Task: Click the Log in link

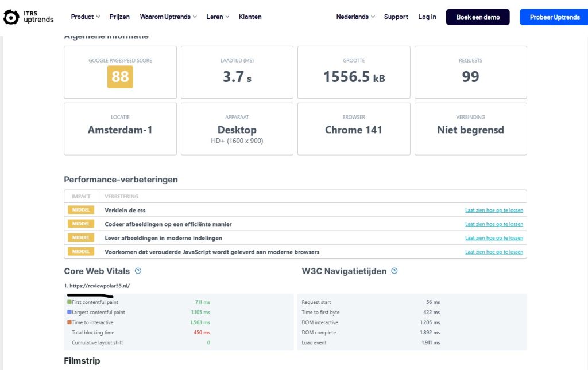Action: (427, 17)
